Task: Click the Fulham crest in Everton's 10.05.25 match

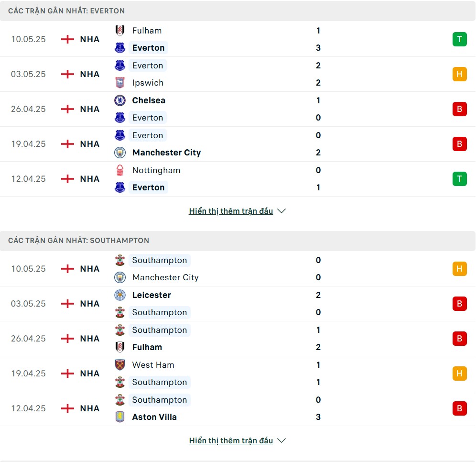Action: 120,31
